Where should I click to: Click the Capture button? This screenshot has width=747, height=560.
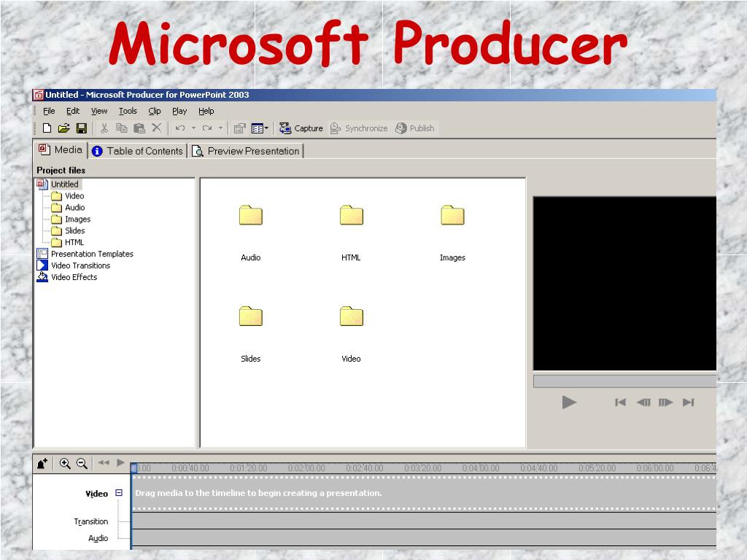click(x=301, y=128)
